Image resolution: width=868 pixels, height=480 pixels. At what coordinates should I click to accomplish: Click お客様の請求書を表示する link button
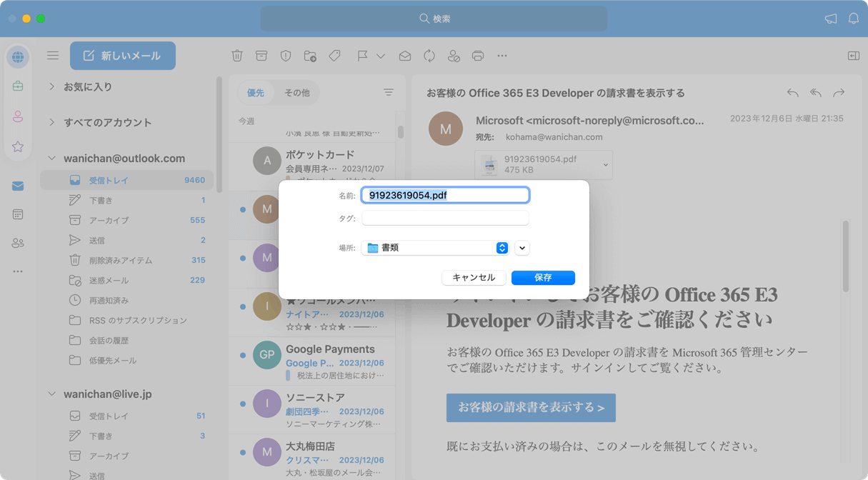(531, 407)
